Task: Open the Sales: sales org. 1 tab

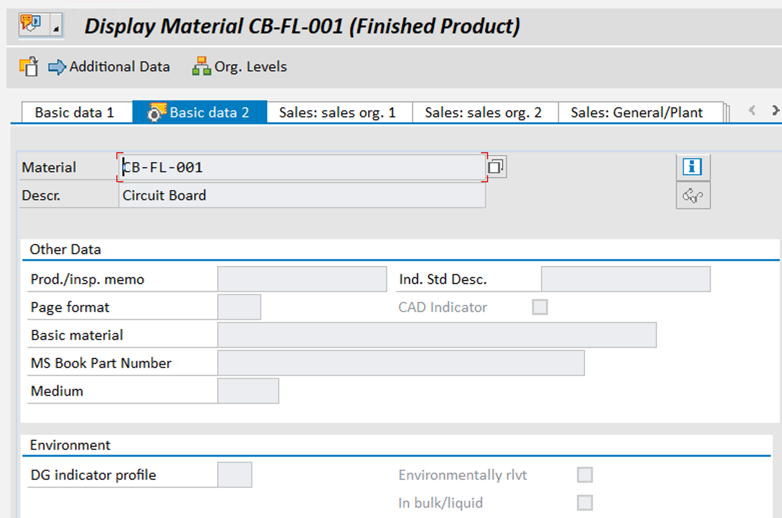Action: coord(338,112)
